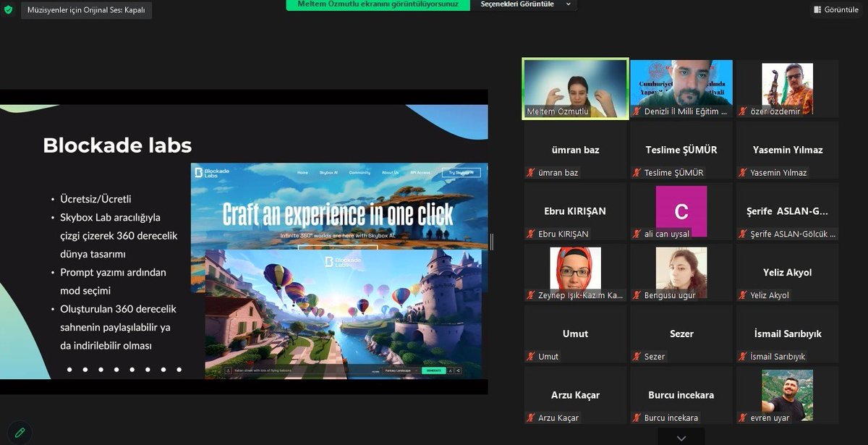Click the large Yeliz Akyol name in the tile
This screenshot has width=868, height=445.
(787, 273)
